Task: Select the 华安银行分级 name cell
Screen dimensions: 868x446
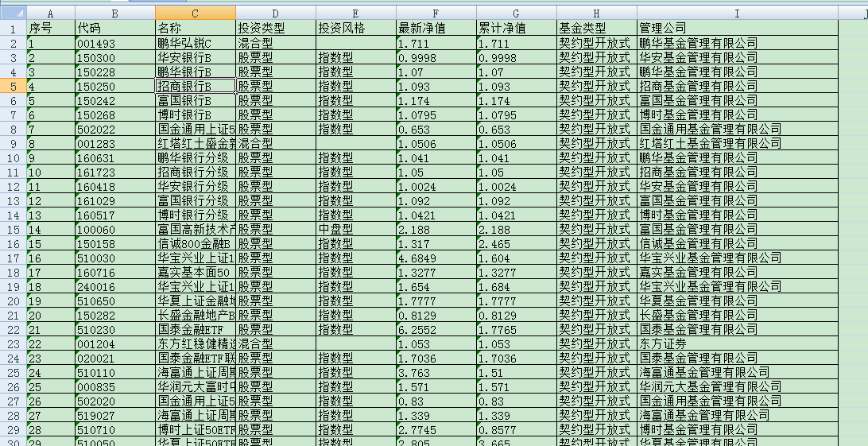Action: [x=196, y=187]
